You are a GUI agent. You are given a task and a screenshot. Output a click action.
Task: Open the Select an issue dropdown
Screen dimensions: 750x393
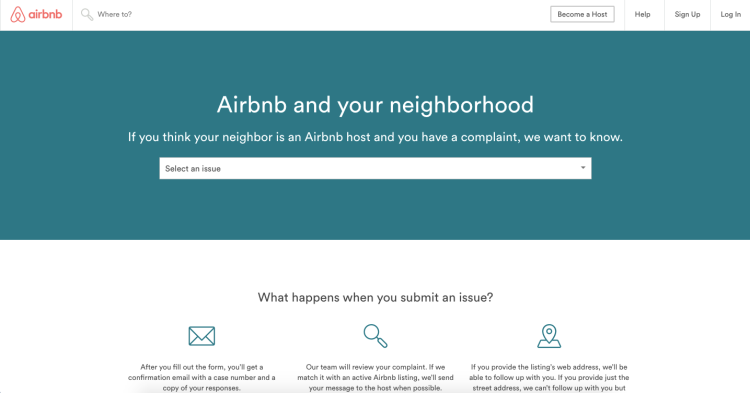click(x=375, y=168)
